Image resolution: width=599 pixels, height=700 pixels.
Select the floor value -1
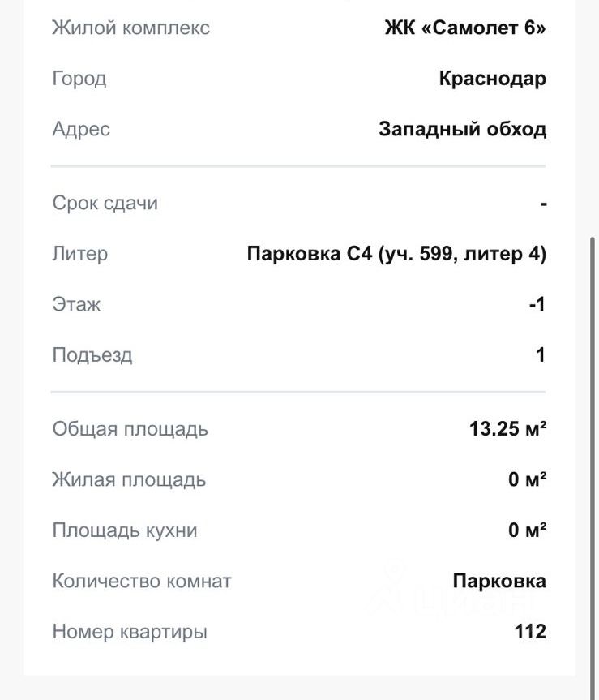537,304
